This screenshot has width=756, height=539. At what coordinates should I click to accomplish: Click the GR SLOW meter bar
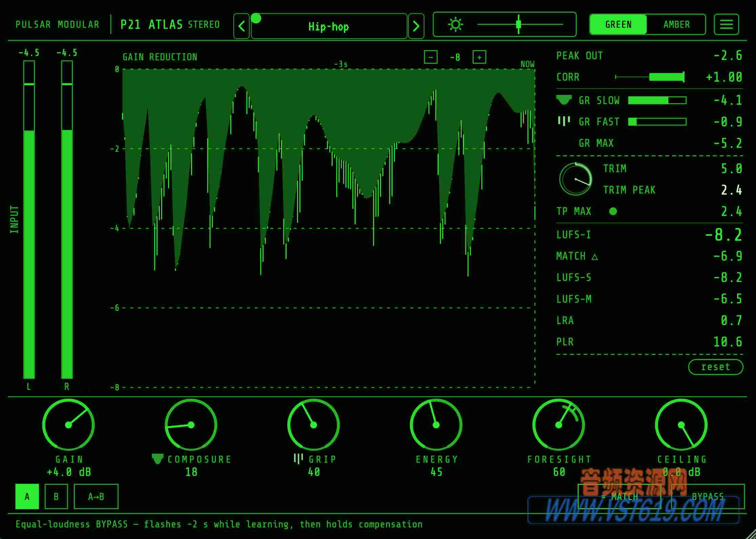point(657,100)
